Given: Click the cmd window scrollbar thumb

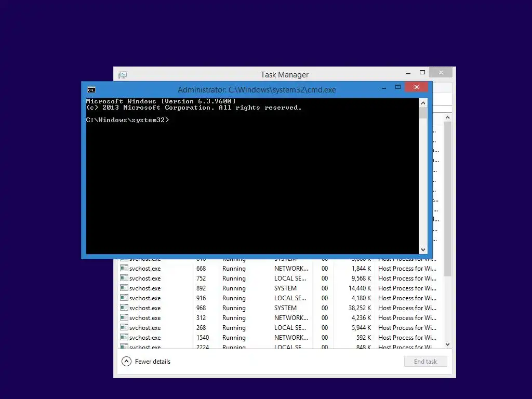Looking at the screenshot, I should (423, 113).
